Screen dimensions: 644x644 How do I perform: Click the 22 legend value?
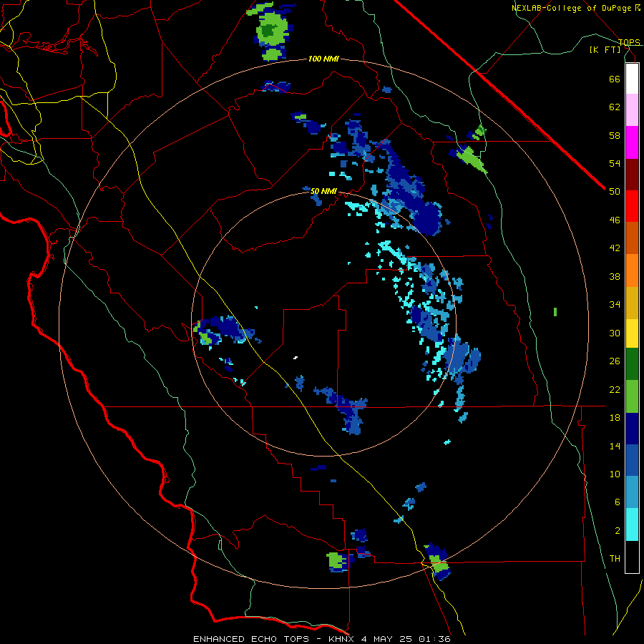[x=615, y=389]
